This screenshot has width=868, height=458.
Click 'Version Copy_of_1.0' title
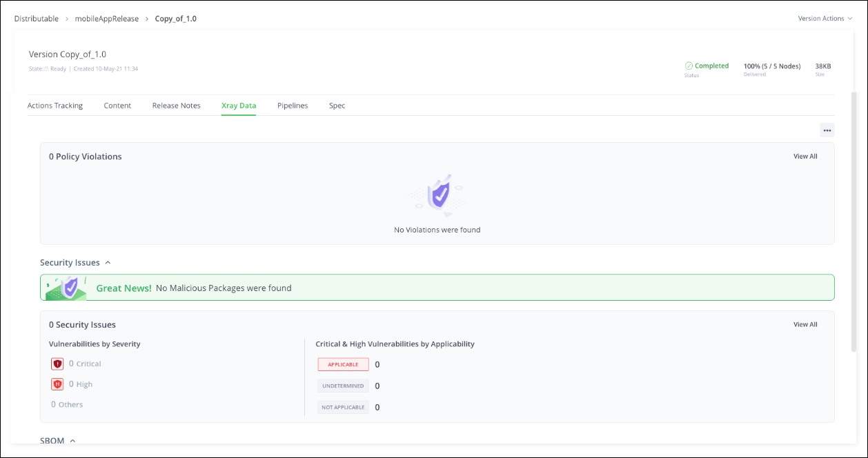coord(68,54)
